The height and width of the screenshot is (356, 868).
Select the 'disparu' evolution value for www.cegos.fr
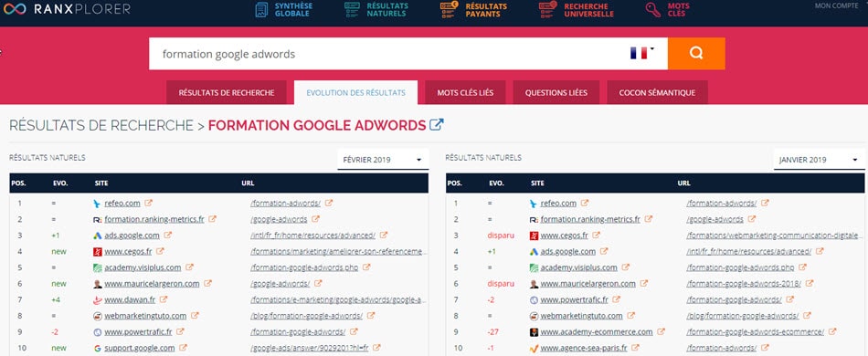pos(501,236)
